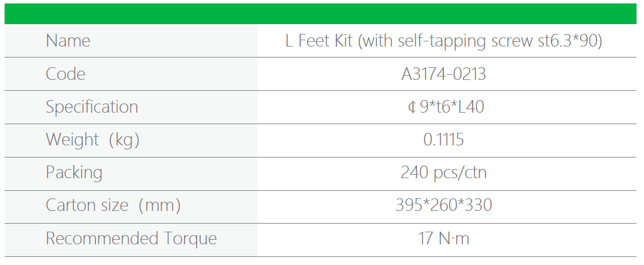Select the "9*t6*L40" specification text

(452, 107)
